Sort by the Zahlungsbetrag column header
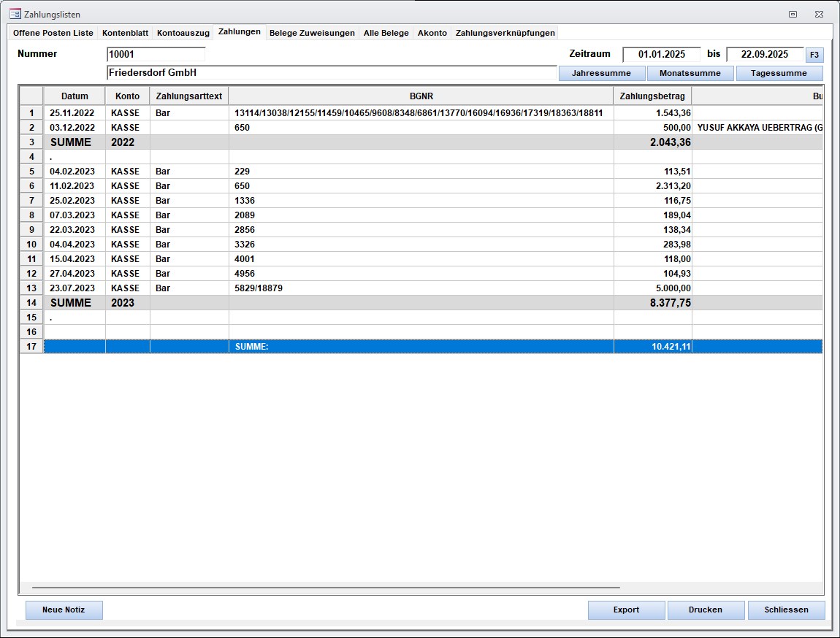 pos(652,96)
